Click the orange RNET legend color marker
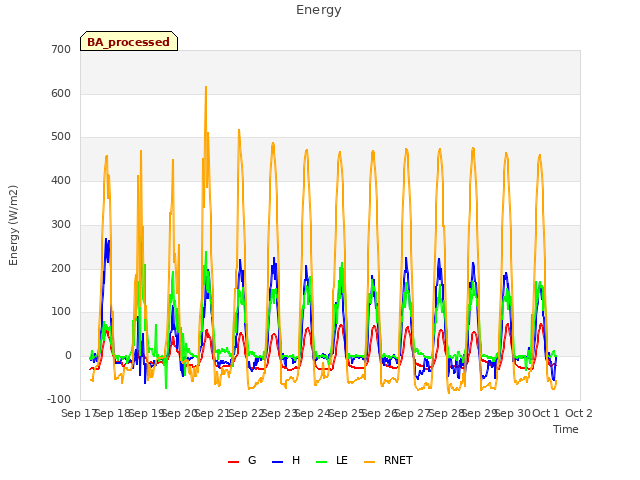640x480 pixels. [x=369, y=462]
